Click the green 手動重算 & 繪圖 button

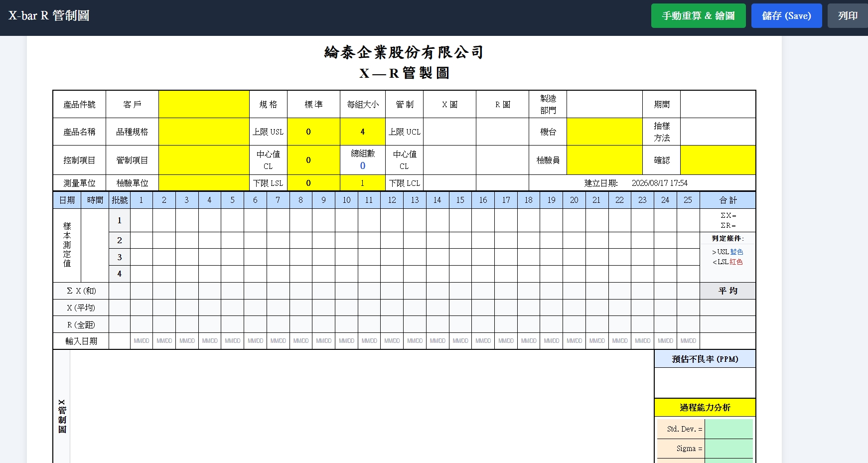click(x=698, y=16)
